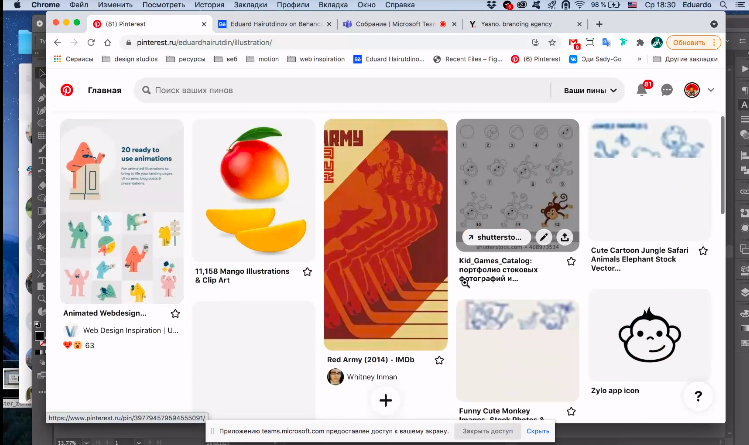The width and height of the screenshot is (749, 445).
Task: Open the question mark help button
Action: [x=698, y=395]
